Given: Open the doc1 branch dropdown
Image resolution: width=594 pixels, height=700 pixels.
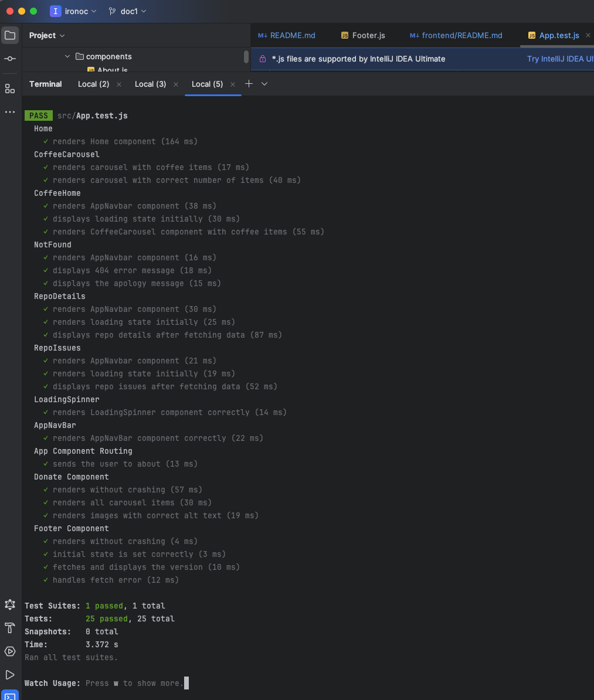Looking at the screenshot, I should click(133, 11).
